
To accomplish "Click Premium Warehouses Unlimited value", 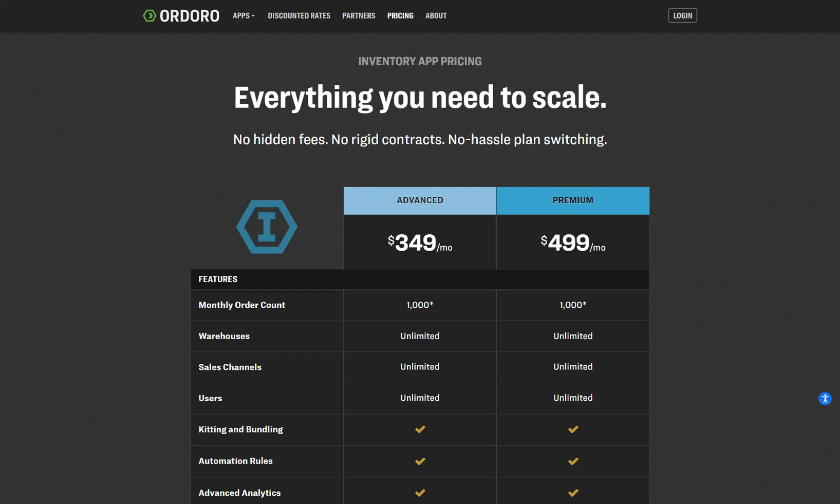I will coord(573,336).
